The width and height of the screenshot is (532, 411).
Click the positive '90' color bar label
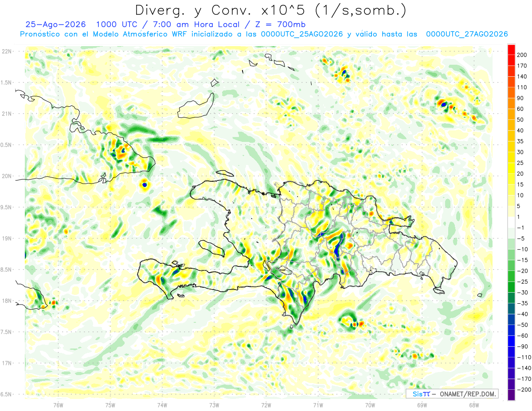click(521, 98)
